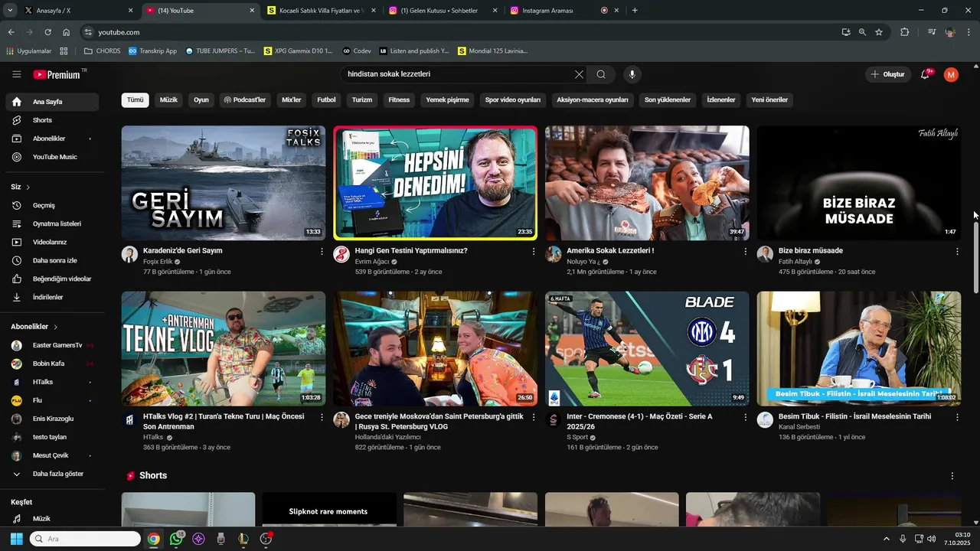Reload the page in Chrome
The width and height of the screenshot is (980, 551).
click(x=48, y=32)
